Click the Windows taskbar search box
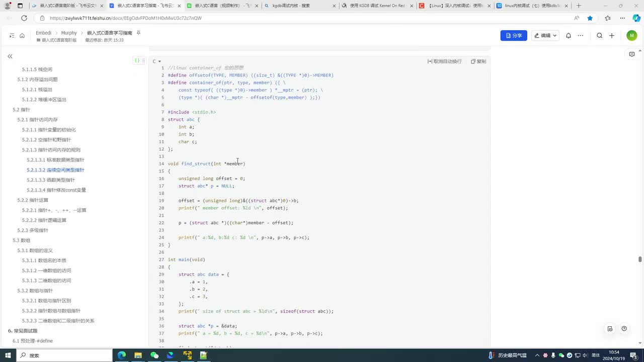 (64, 355)
